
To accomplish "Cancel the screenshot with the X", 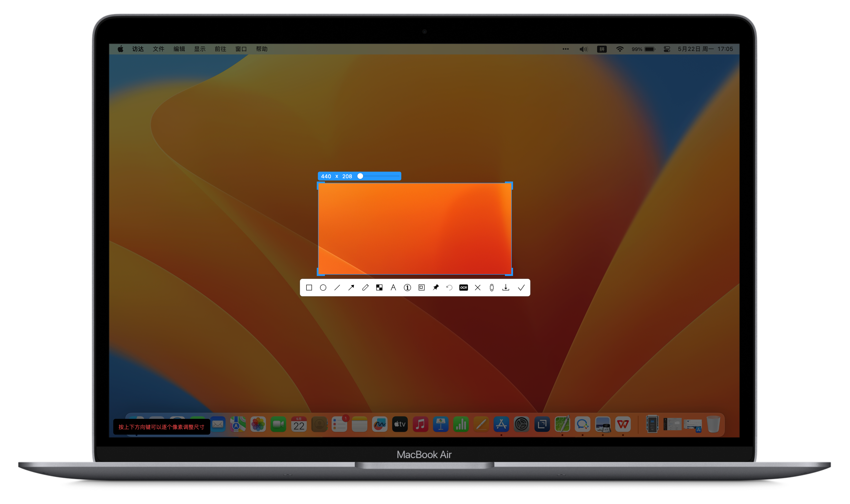I will pos(477,288).
